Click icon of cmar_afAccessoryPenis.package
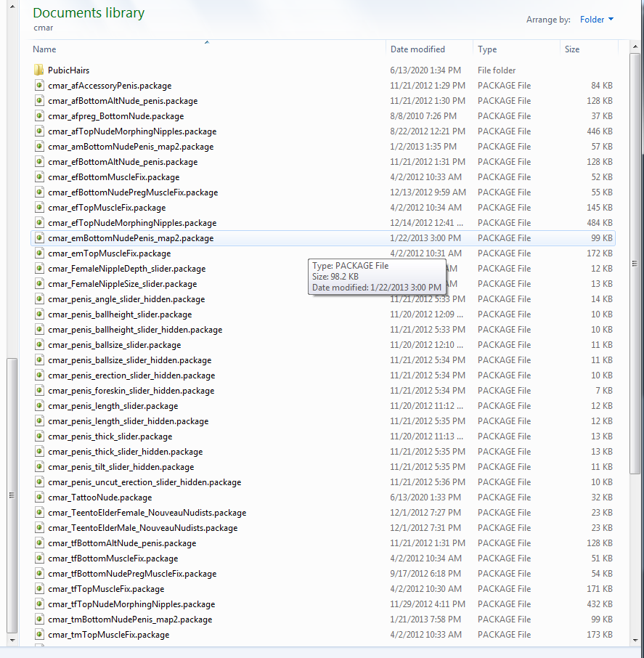644x658 pixels. (39, 86)
